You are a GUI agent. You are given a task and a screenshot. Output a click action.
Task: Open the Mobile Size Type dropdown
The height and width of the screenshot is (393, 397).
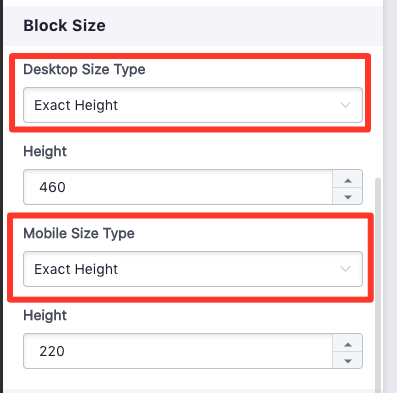coord(193,269)
